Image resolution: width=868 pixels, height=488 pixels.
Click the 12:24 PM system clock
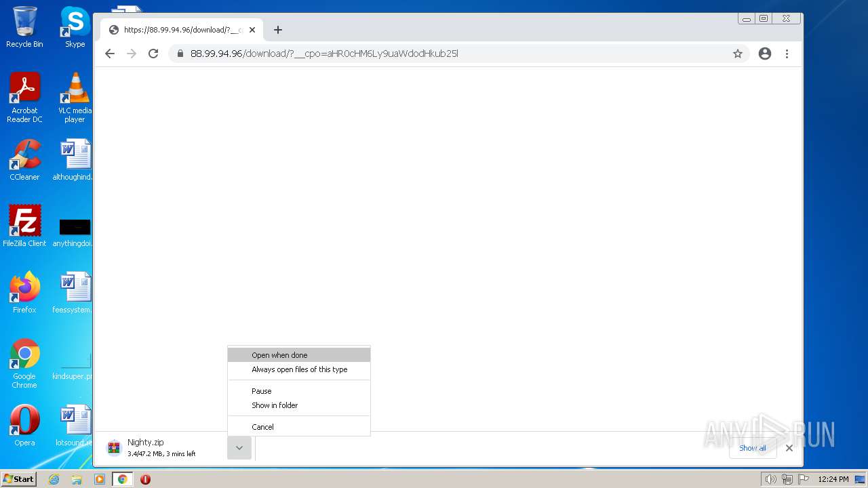(833, 479)
